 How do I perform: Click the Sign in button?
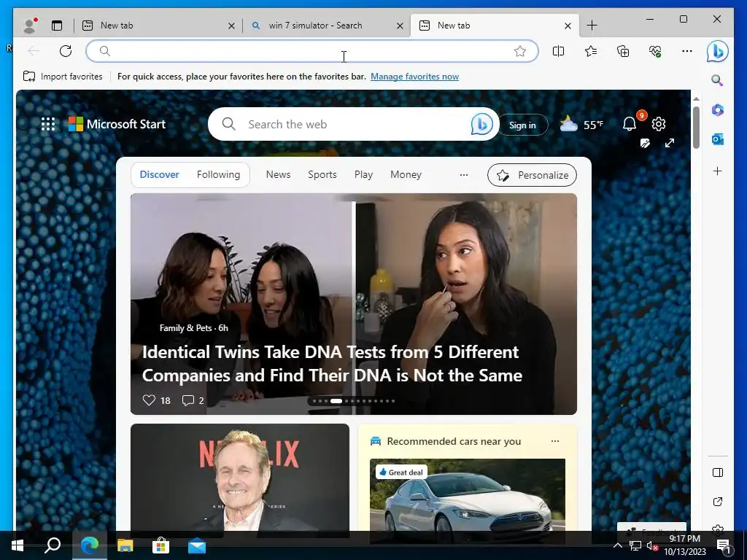[522, 125]
